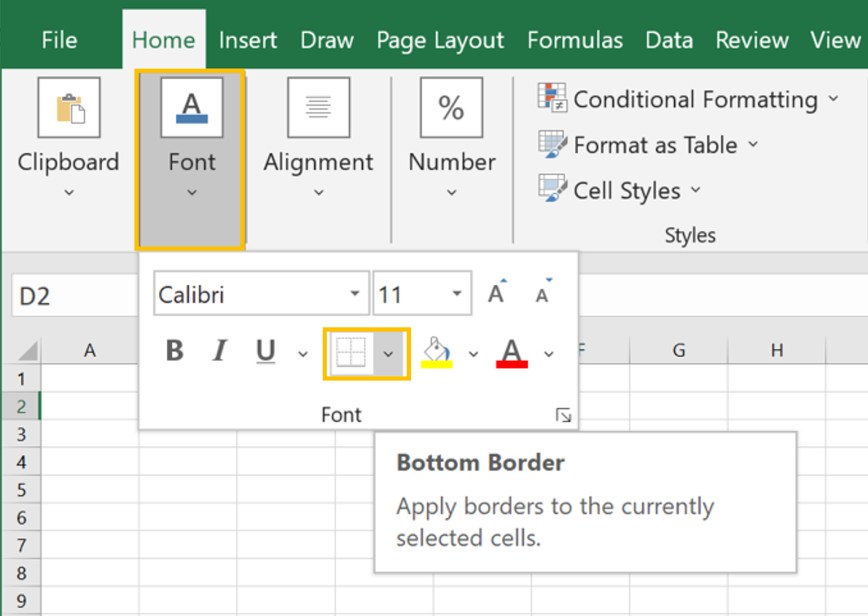Open the Formulas tab
Image resolution: width=868 pixels, height=616 pixels.
coord(575,40)
